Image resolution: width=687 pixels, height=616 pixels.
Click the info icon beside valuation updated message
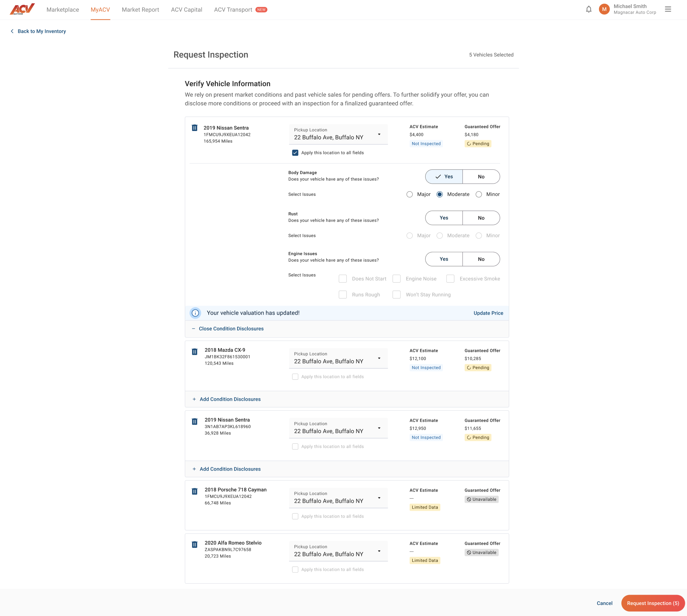click(x=195, y=313)
